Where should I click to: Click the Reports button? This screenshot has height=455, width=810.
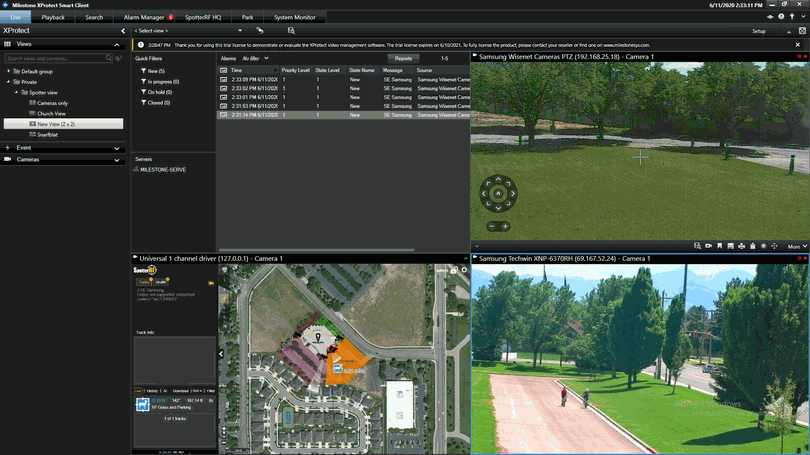[403, 58]
